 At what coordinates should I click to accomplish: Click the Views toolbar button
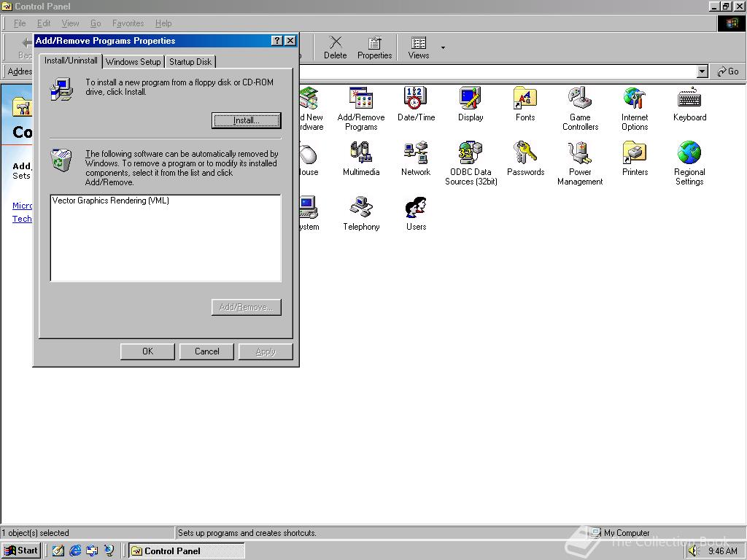click(418, 47)
